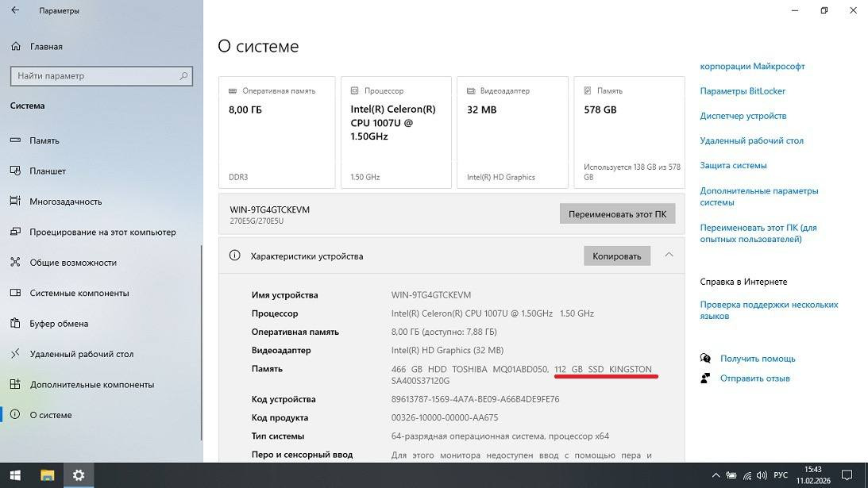Open File Explorer from the taskbar

47,475
